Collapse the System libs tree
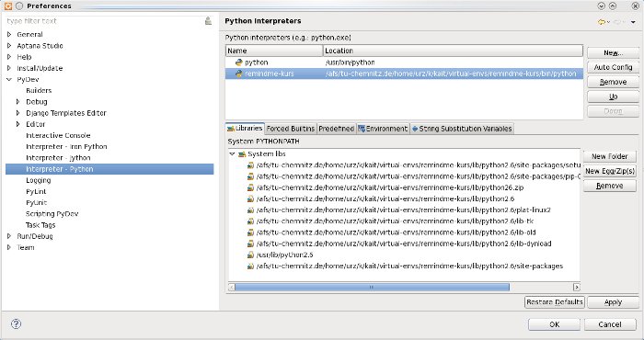Screen dimensions: 644x340 coord(232,153)
